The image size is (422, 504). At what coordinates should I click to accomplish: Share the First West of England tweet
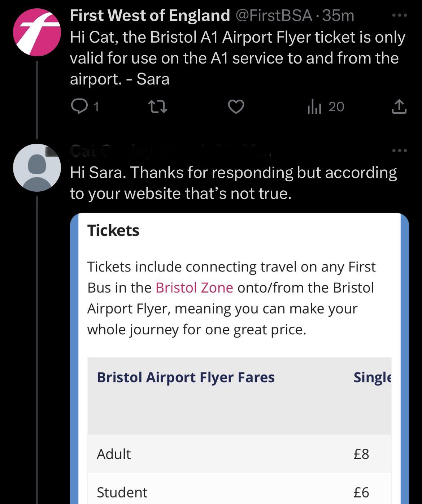click(x=399, y=107)
